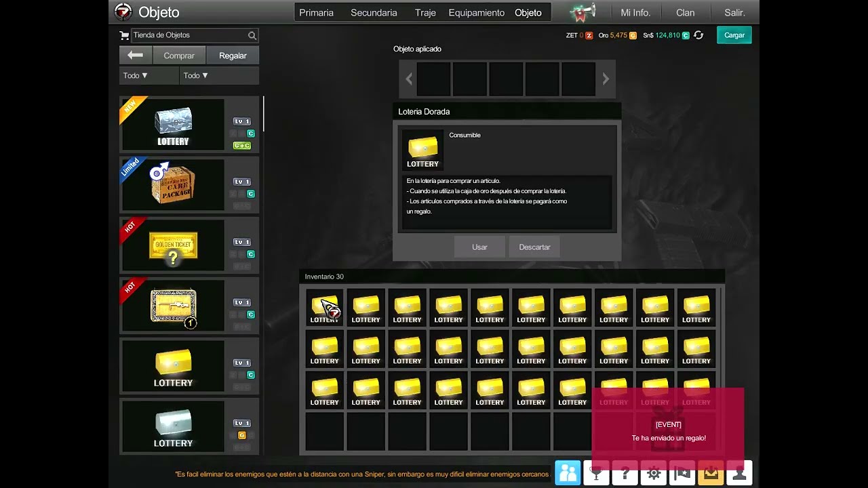868x488 pixels.
Task: Open the Clan menu
Action: pos(685,12)
